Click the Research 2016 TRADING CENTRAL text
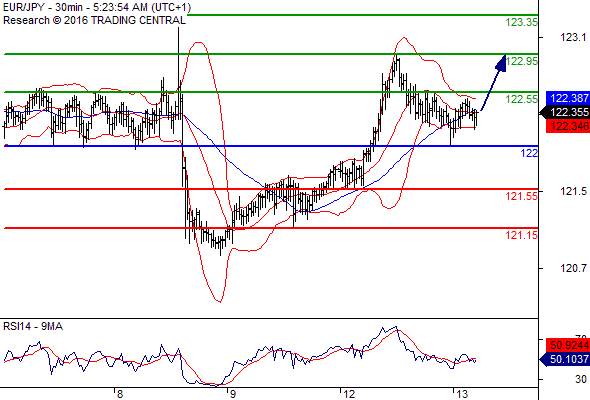Screen dimensions: 590x400 click(94, 20)
